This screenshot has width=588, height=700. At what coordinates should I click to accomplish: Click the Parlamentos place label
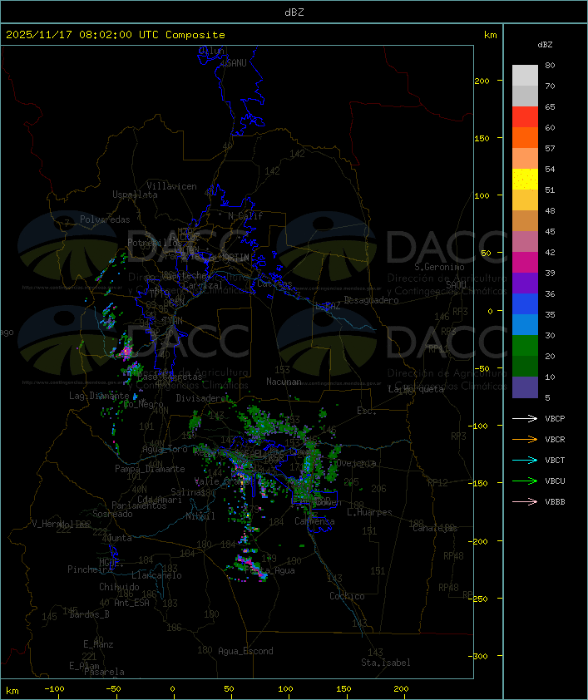[x=139, y=505]
